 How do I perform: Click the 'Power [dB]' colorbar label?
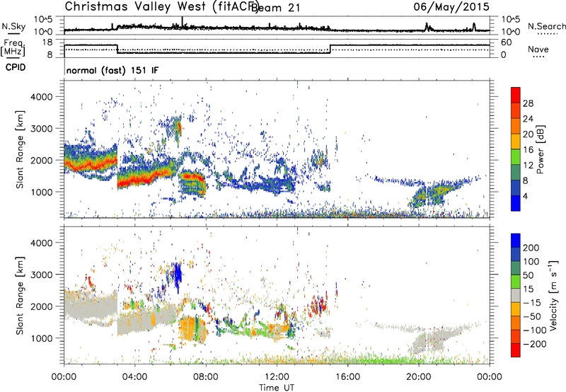click(x=541, y=149)
